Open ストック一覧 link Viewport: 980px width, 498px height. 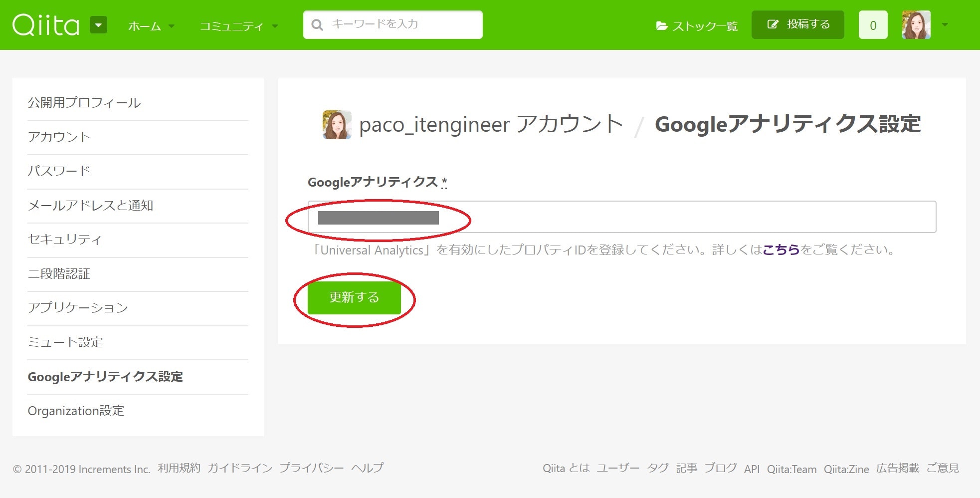click(697, 26)
